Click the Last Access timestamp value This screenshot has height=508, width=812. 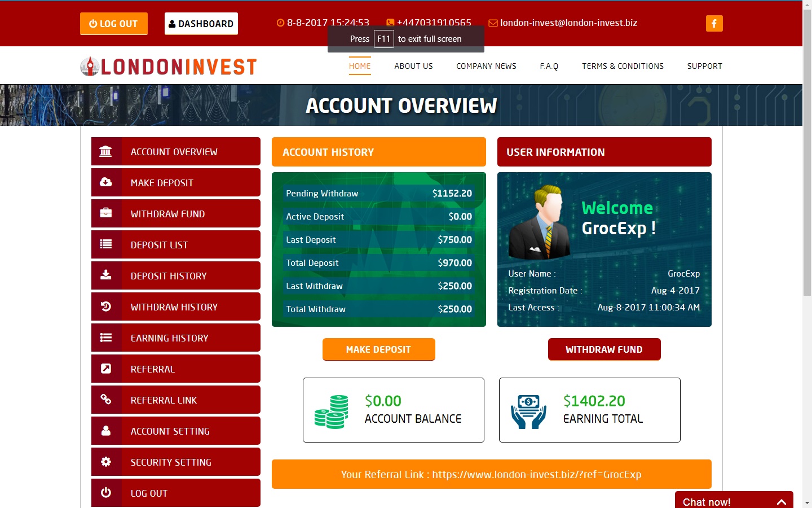[x=648, y=307]
